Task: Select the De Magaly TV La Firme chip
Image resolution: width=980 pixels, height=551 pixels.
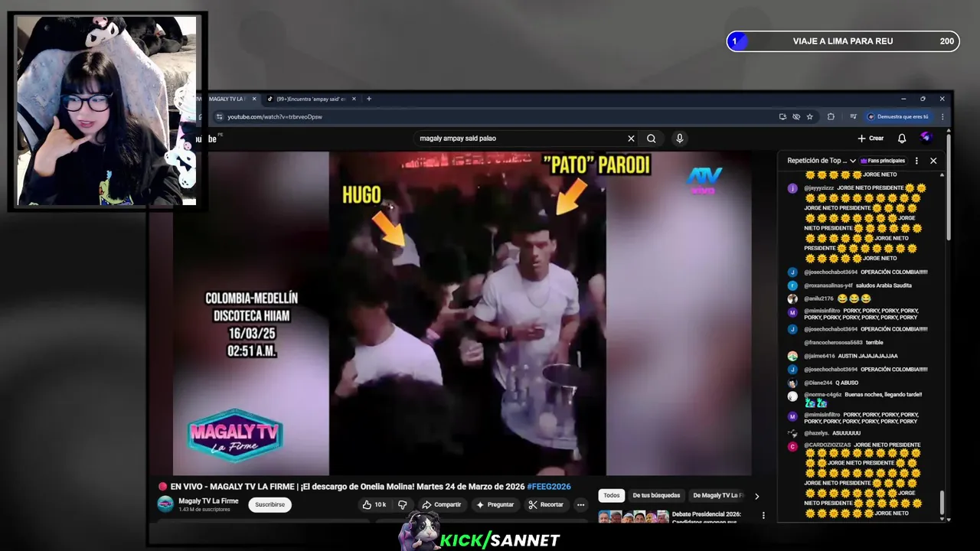Action: [719, 496]
